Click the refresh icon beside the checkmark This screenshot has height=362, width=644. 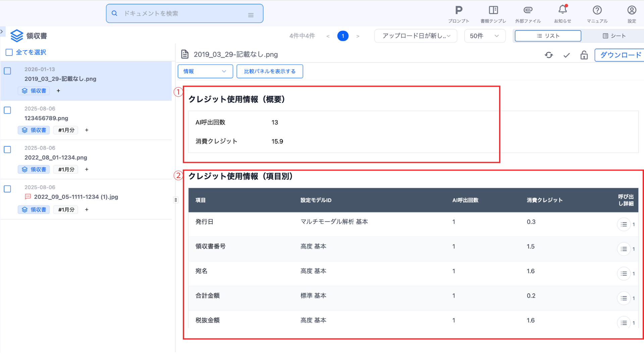(549, 55)
